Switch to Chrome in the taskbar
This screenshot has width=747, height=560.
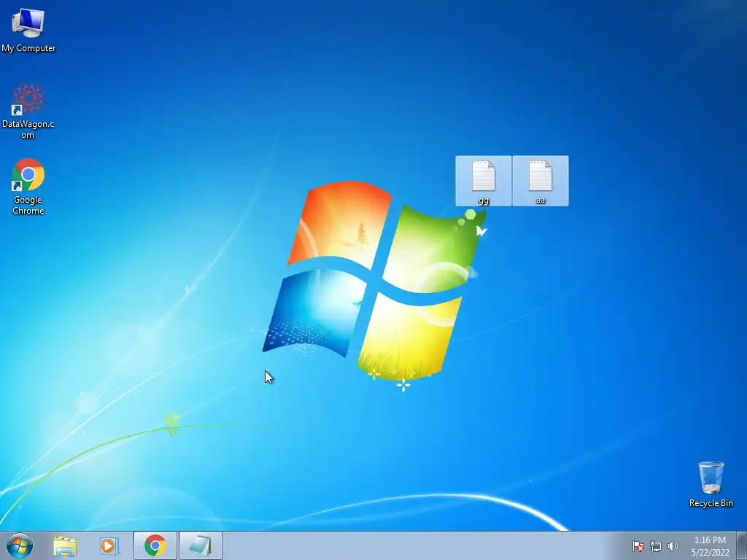155,545
